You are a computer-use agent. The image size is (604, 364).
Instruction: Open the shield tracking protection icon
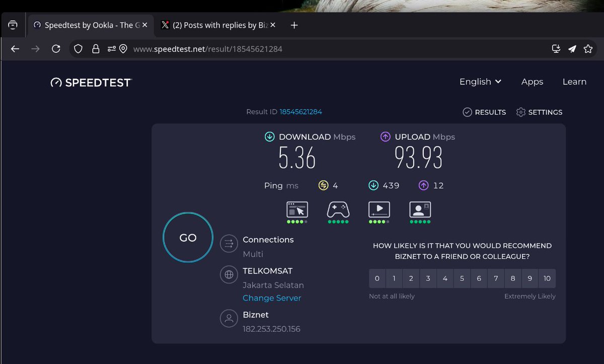78,49
